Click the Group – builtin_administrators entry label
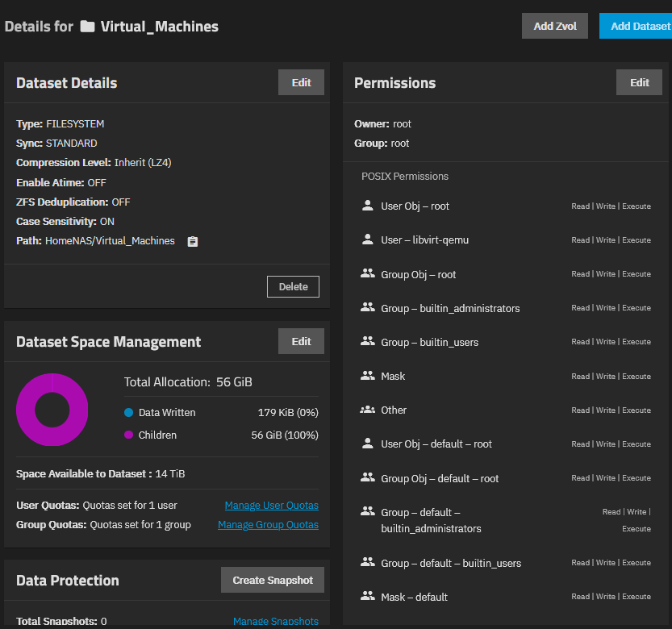Viewport: 672px width, 629px height. (x=450, y=308)
